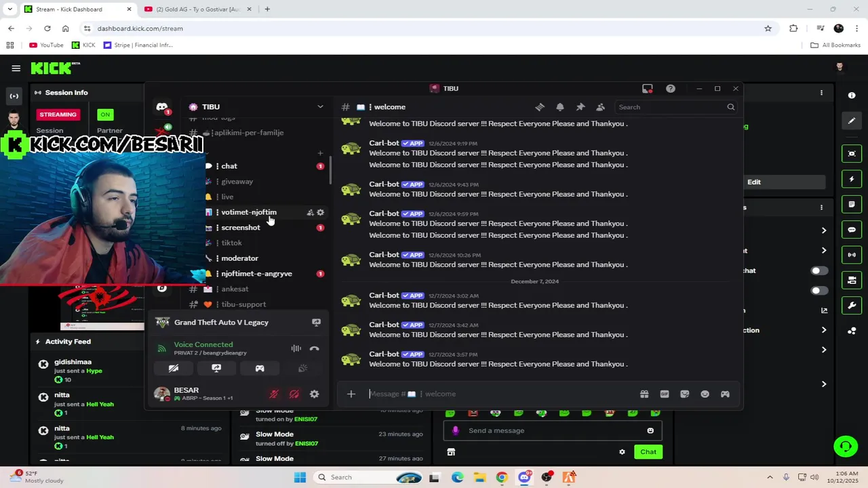Open the lightning bolt widget in Kick sidebar
Screen dimensions: 868x488
852,179
